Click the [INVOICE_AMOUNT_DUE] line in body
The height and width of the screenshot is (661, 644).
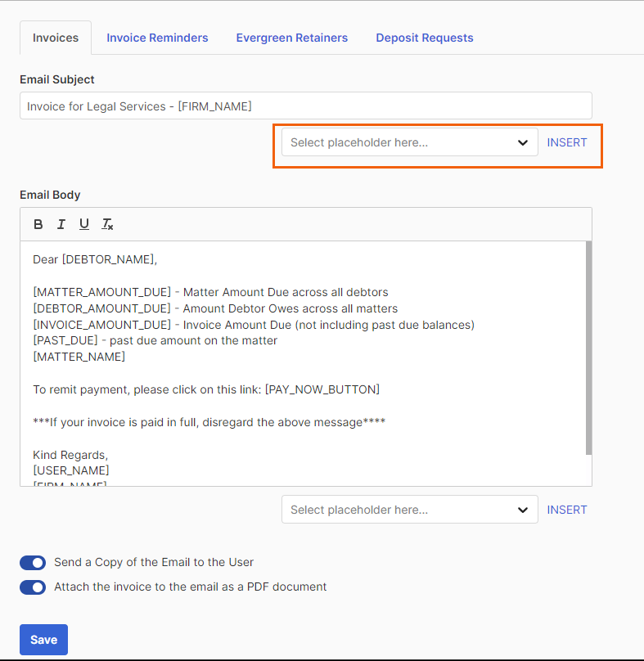coord(254,325)
